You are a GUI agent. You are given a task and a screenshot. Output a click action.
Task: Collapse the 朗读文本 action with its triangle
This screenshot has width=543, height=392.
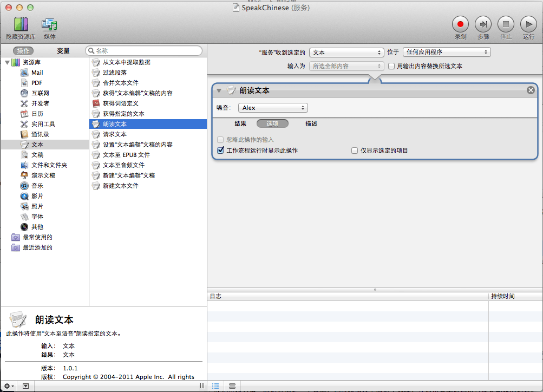tap(219, 91)
